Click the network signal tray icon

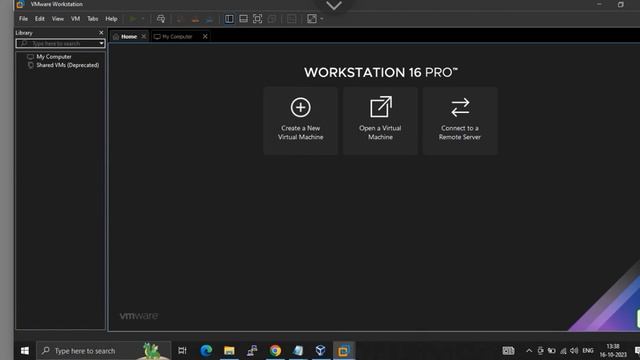563,351
